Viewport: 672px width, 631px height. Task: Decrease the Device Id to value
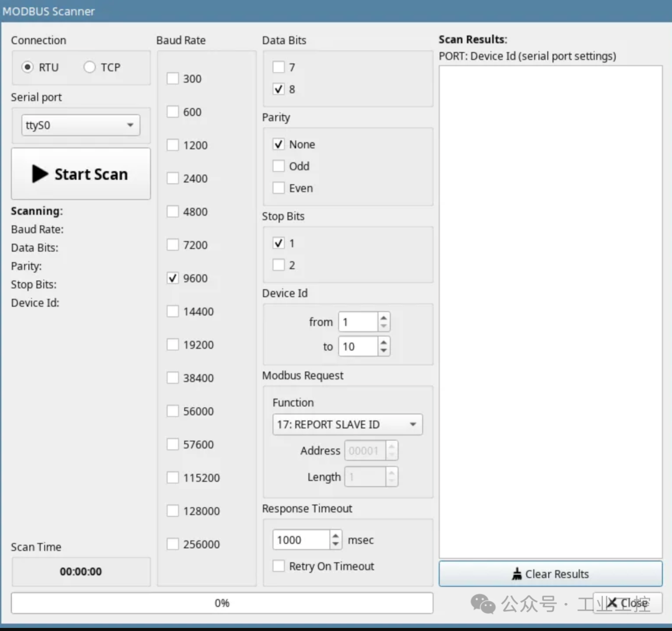tap(384, 350)
